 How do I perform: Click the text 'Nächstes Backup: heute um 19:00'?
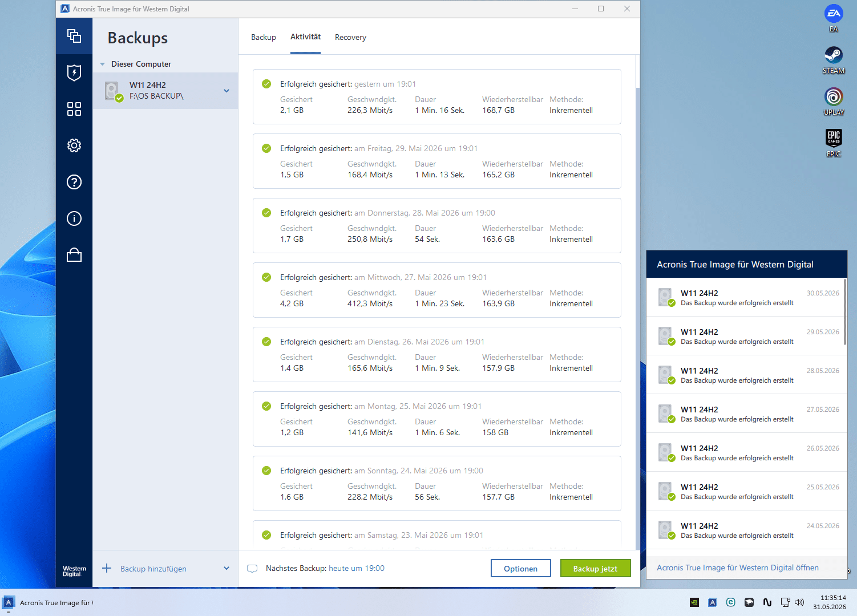click(x=325, y=569)
